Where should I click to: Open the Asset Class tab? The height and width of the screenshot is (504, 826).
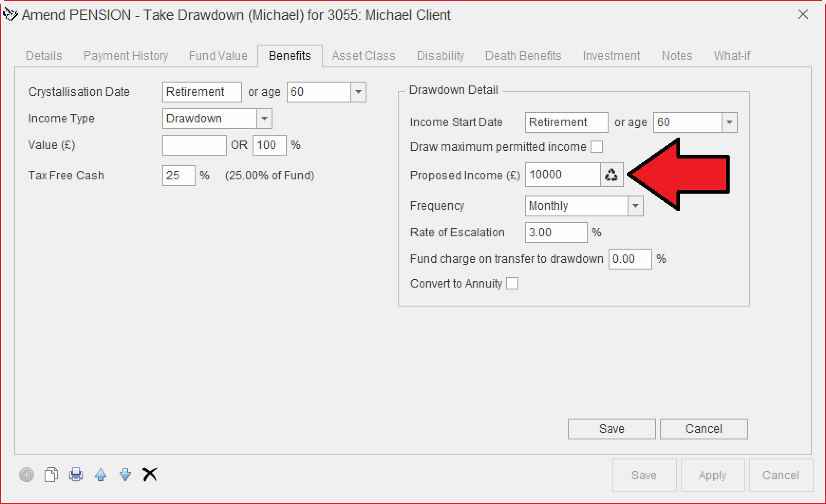(x=364, y=56)
